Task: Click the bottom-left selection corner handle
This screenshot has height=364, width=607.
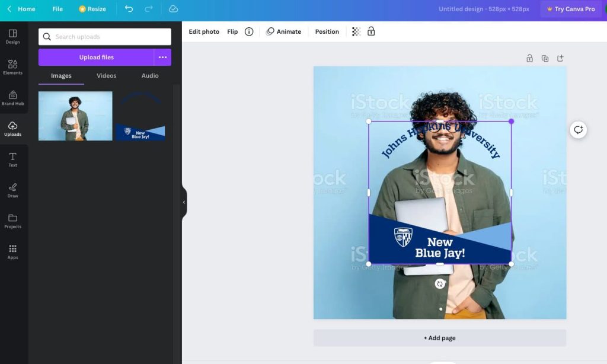Action: click(369, 264)
